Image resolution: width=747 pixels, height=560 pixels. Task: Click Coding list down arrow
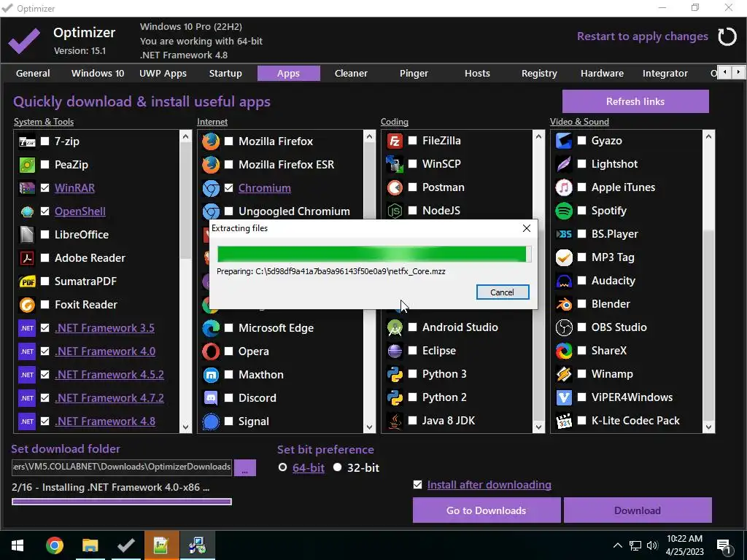pos(538,427)
